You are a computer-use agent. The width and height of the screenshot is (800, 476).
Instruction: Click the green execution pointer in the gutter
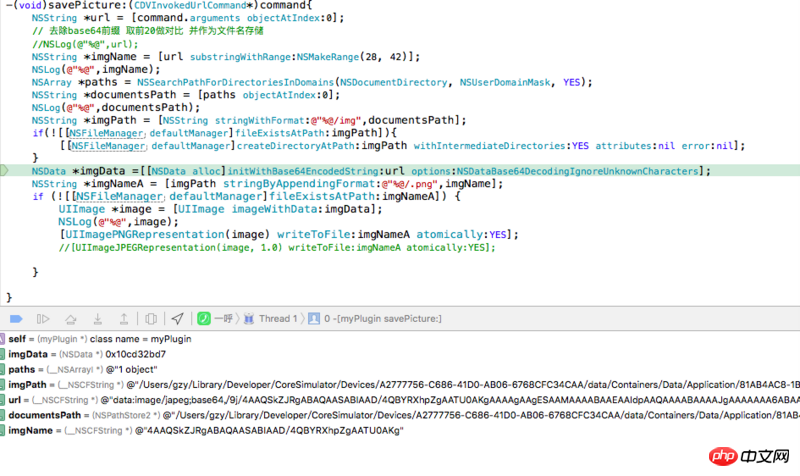(5, 171)
